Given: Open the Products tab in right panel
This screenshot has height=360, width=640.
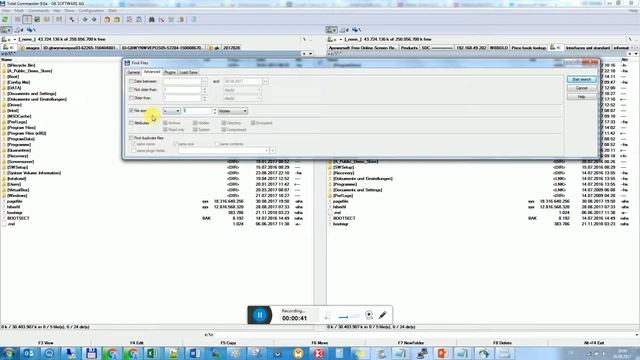Looking at the screenshot, I should (409, 48).
